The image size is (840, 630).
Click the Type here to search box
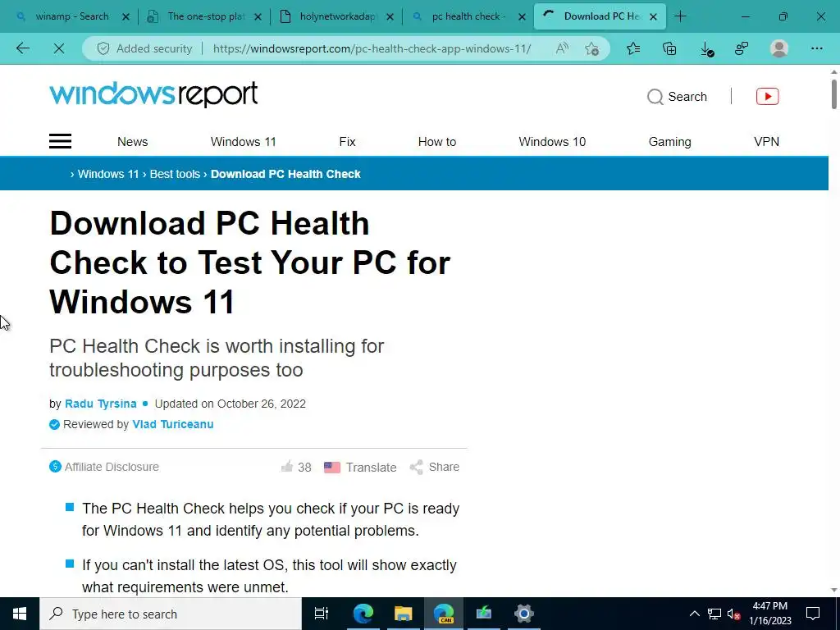tap(171, 614)
